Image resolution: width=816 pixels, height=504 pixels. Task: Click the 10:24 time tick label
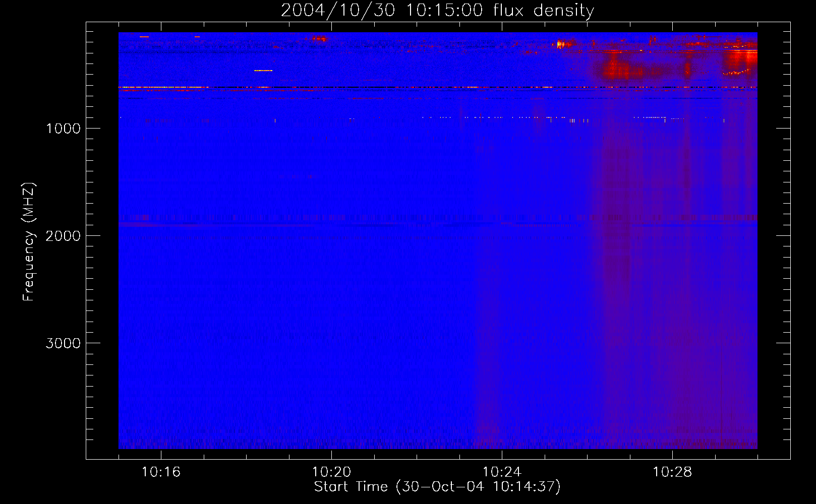click(x=502, y=472)
